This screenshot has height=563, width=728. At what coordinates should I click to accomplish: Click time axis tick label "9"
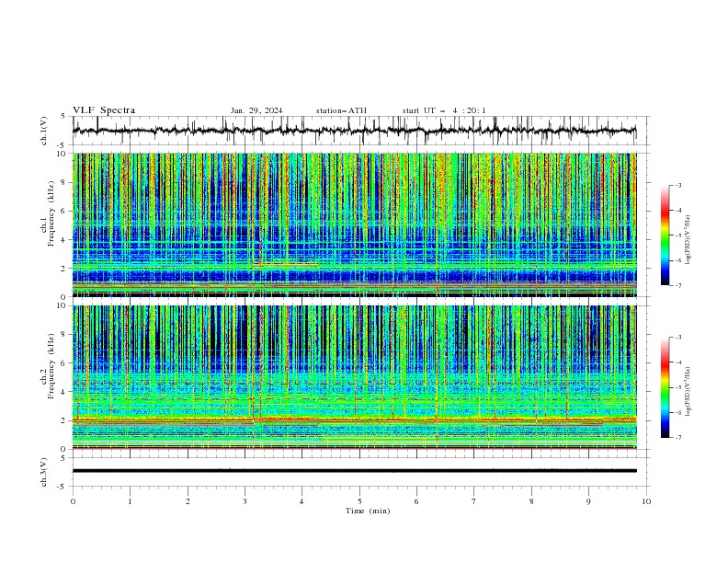coord(588,501)
